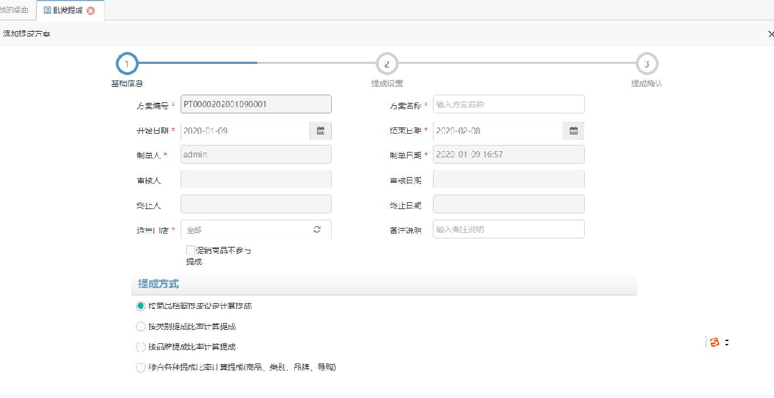Click the Sogou input method icon
This screenshot has width=774, height=398.
click(x=714, y=342)
